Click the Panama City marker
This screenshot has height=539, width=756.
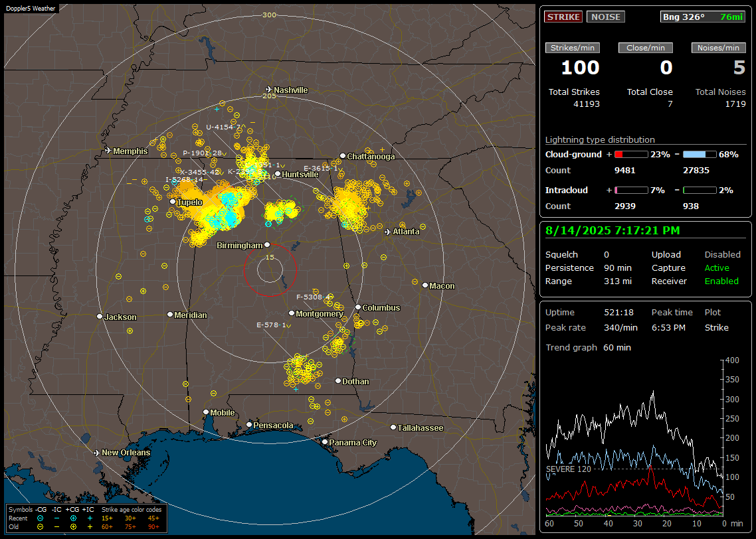pyautogui.click(x=325, y=441)
